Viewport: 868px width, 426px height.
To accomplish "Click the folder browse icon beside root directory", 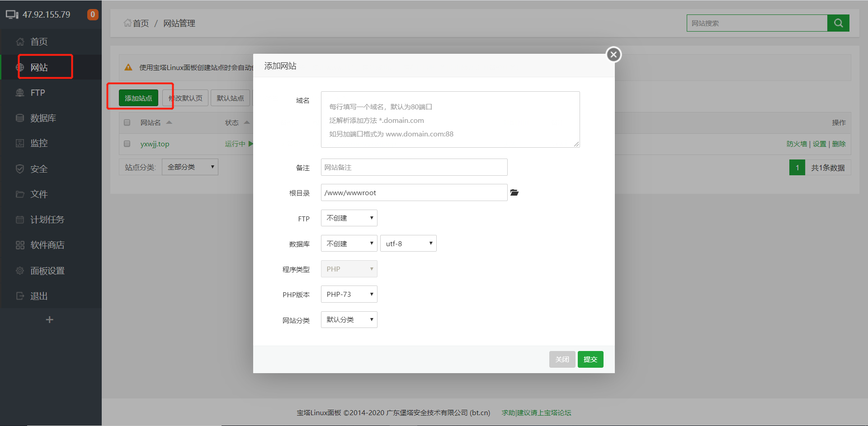I will click(514, 192).
